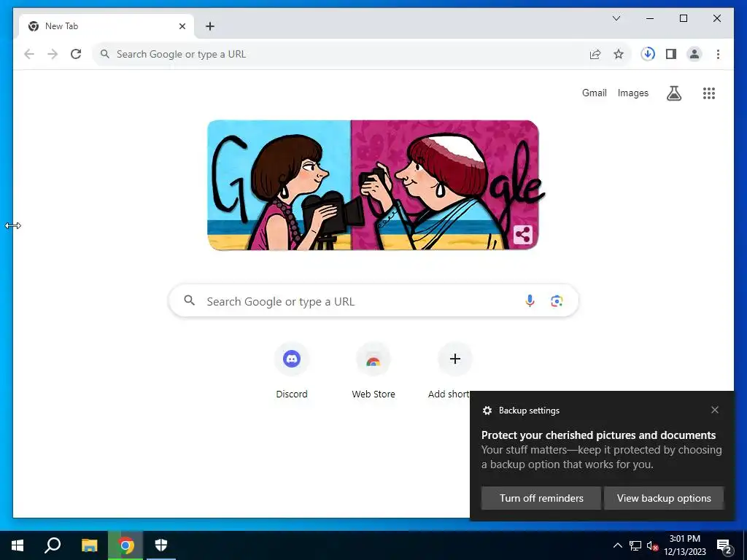Open the Web Store shortcut
747x560 pixels.
coord(373,370)
